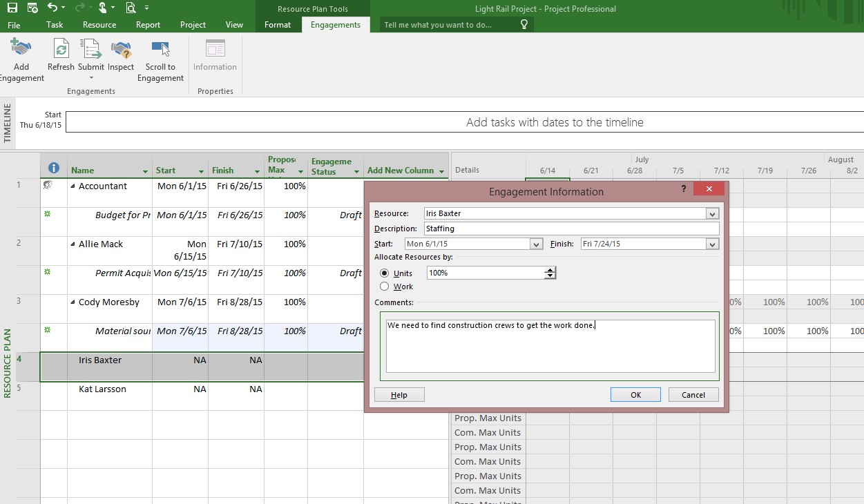
Task: Increase units with the spinner up arrow
Action: coord(550,270)
